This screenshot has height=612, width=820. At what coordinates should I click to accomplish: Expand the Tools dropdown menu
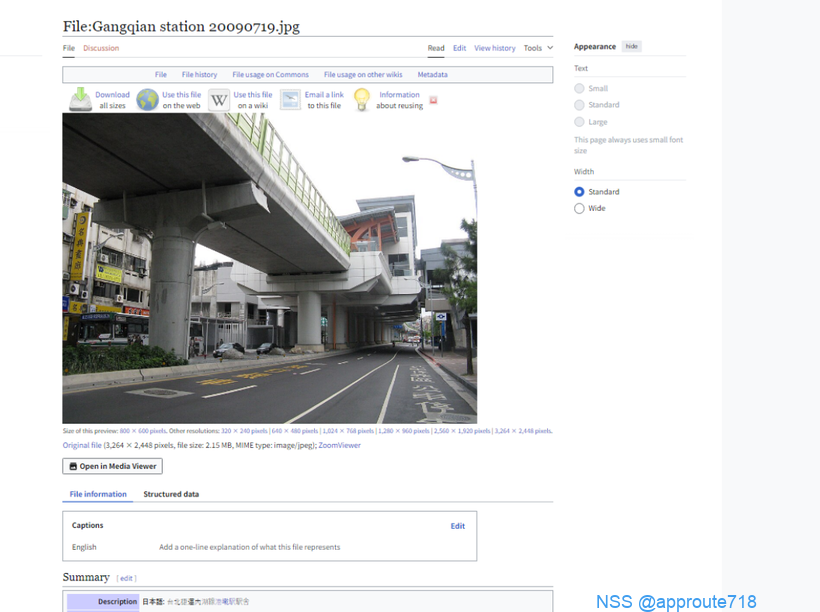pyautogui.click(x=538, y=48)
